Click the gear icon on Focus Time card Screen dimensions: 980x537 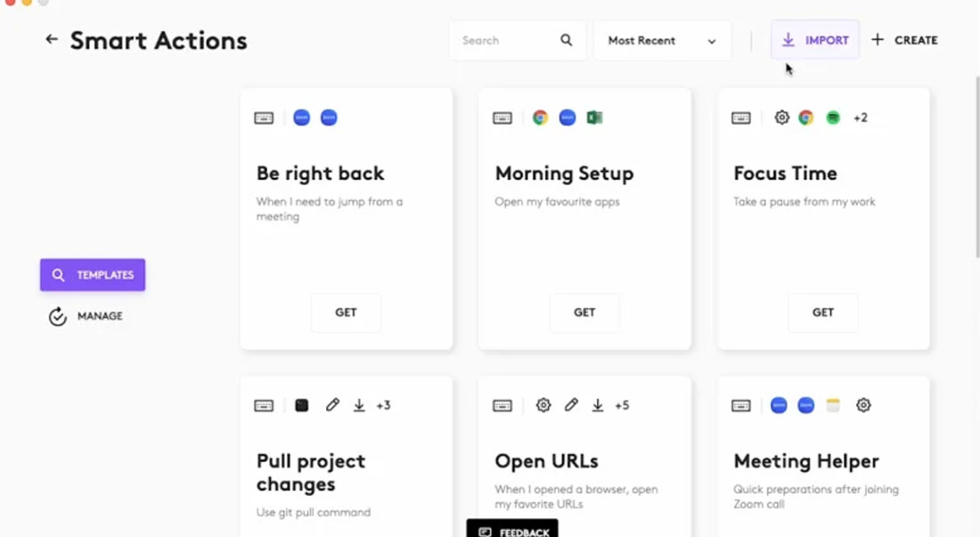pos(781,118)
